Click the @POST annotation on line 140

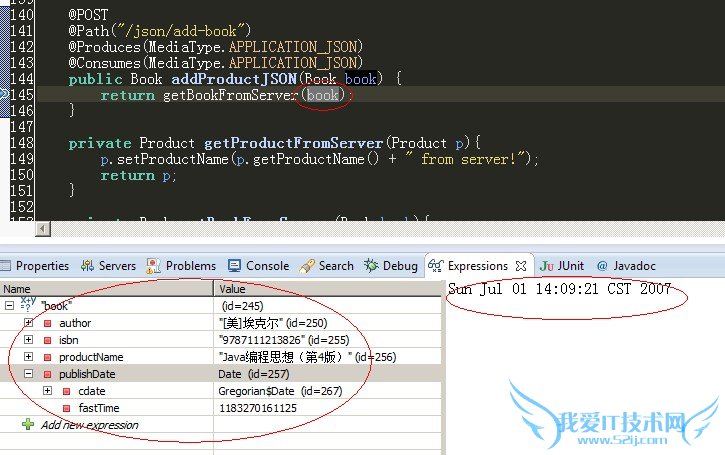[88, 15]
